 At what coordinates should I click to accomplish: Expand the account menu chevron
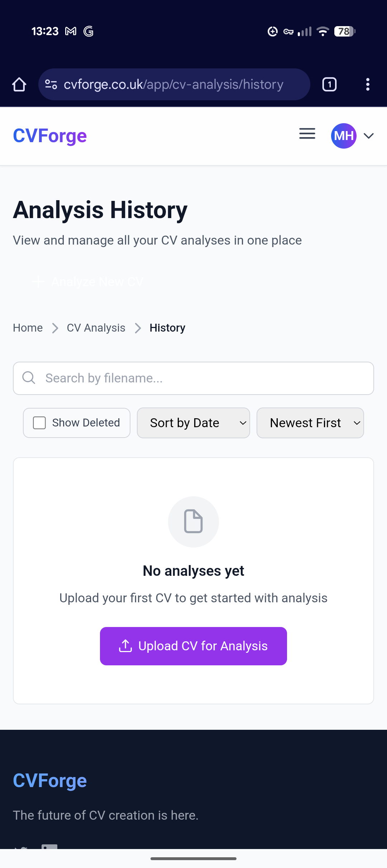(x=369, y=136)
